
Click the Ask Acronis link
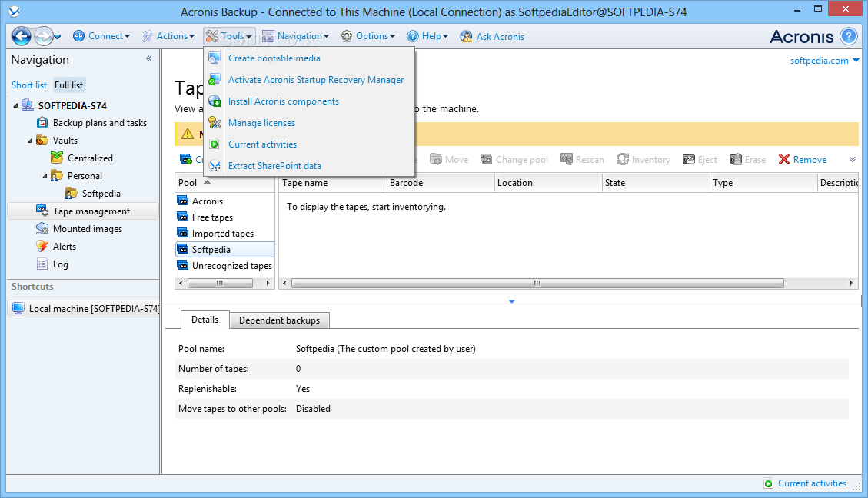pos(492,37)
